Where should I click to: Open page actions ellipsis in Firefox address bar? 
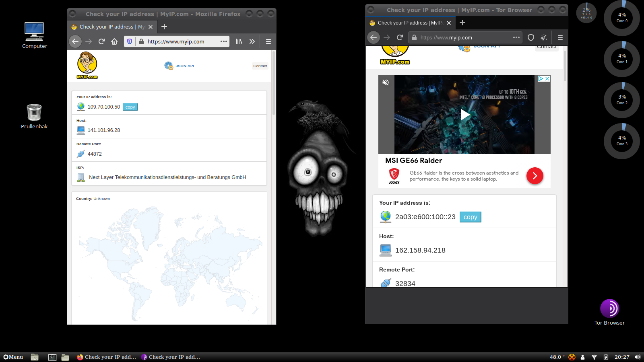(x=224, y=41)
